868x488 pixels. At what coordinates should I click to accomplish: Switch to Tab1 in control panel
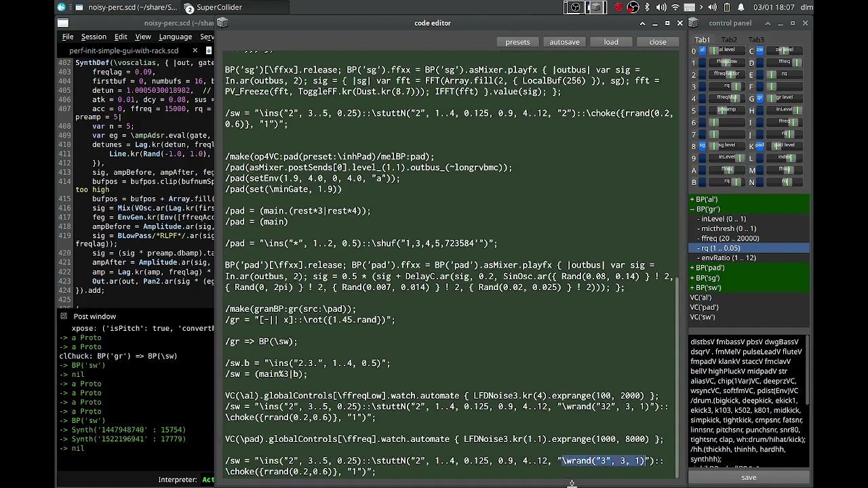(702, 40)
